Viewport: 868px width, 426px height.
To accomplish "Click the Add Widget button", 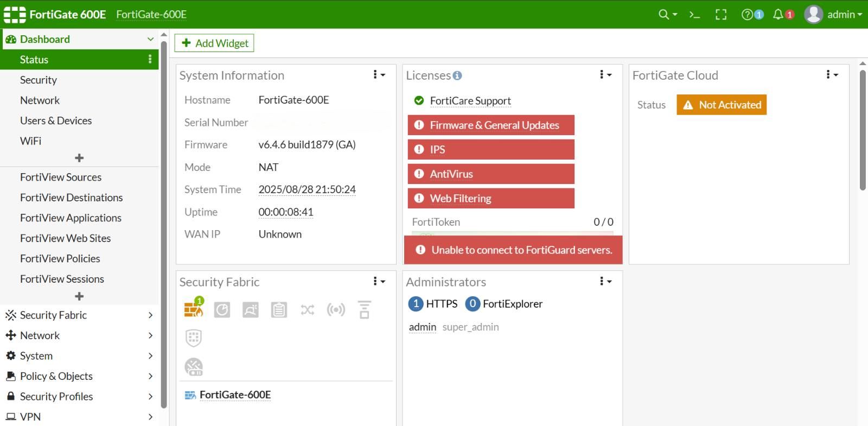I will (x=214, y=43).
